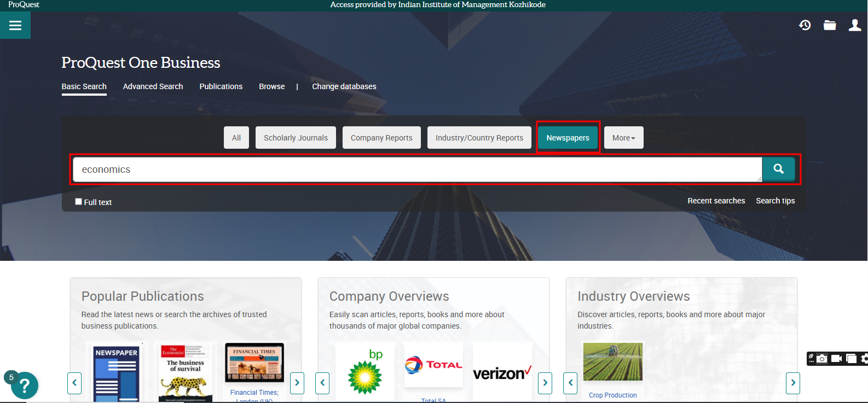Click the video recording icon
This screenshot has height=403, width=868.
coord(836,359)
